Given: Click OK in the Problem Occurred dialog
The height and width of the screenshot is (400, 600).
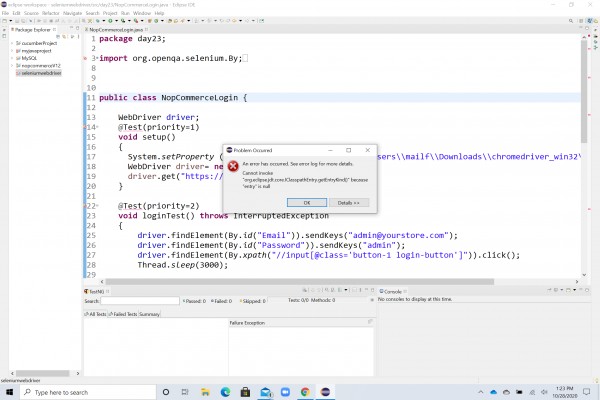Looking at the screenshot, I should point(307,202).
